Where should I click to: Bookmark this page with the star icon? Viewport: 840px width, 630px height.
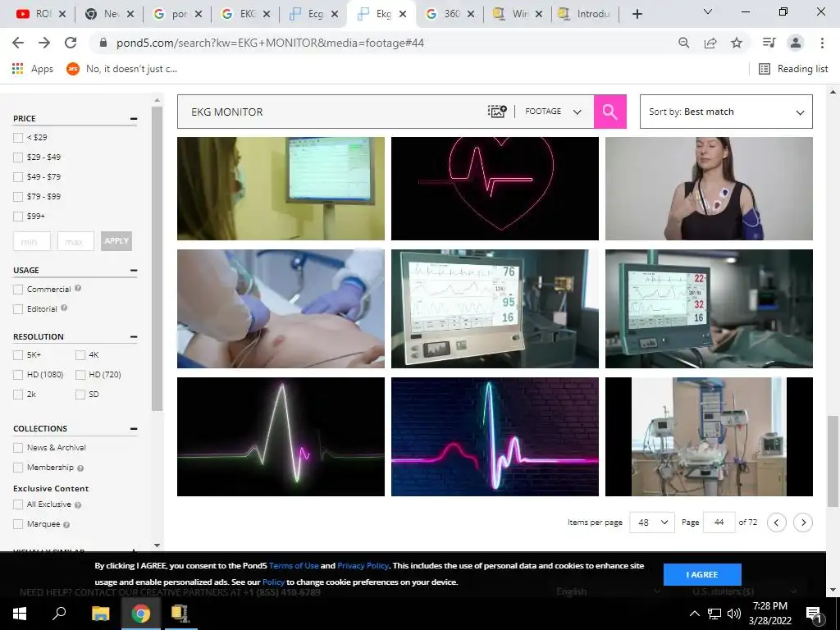737,43
